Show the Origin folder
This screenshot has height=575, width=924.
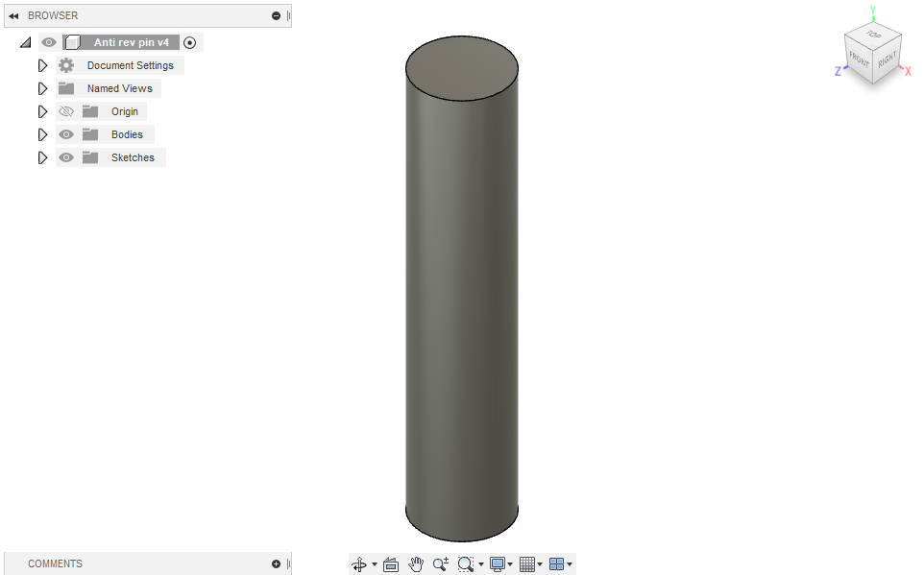point(65,111)
